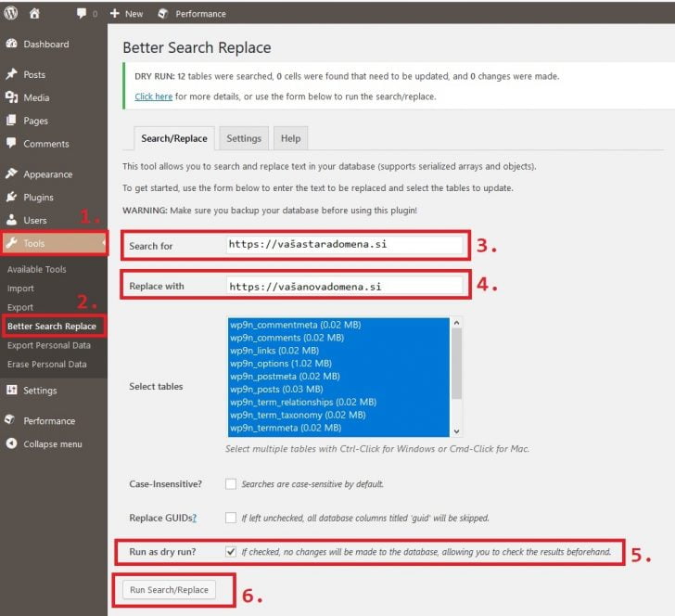
Task: Click the WordPress logo icon
Action: 11,13
